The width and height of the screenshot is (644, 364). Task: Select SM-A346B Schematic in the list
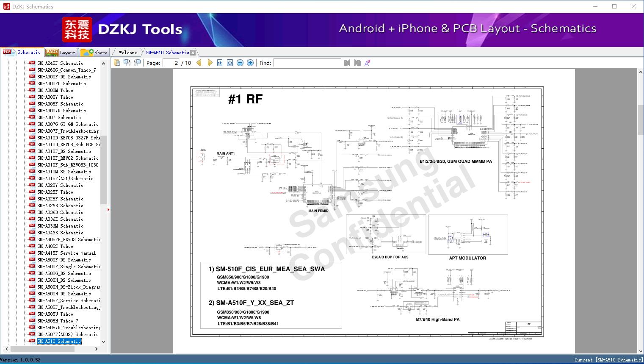tap(60, 233)
